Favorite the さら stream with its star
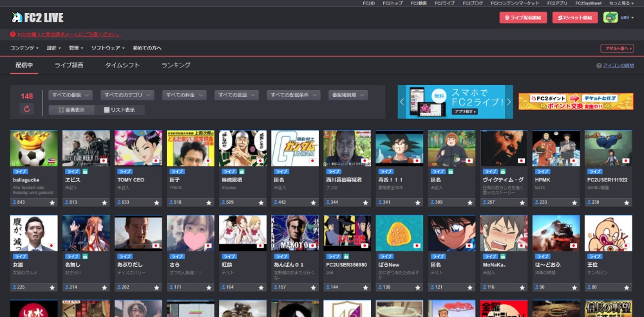 pyautogui.click(x=209, y=287)
